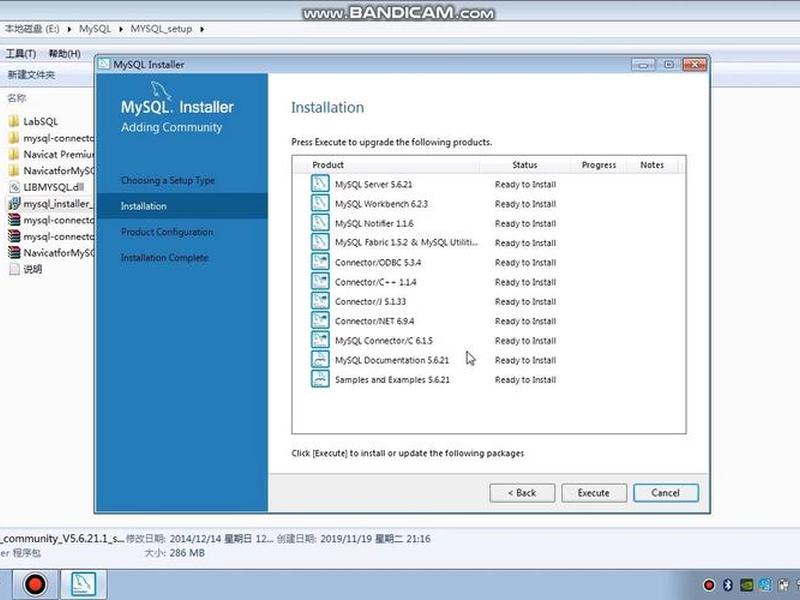Click the NavicatforMySQL archive file icon
This screenshot has height=600, width=800.
pos(14,253)
